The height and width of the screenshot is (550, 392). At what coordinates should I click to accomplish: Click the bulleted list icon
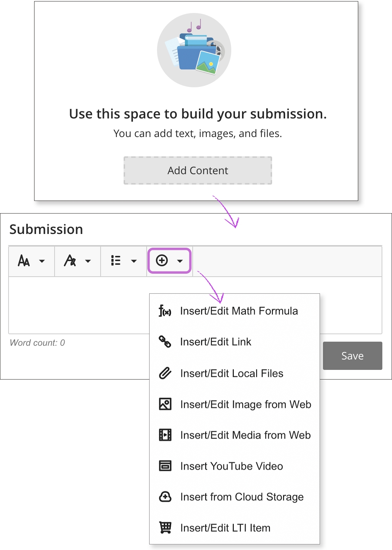[116, 261]
